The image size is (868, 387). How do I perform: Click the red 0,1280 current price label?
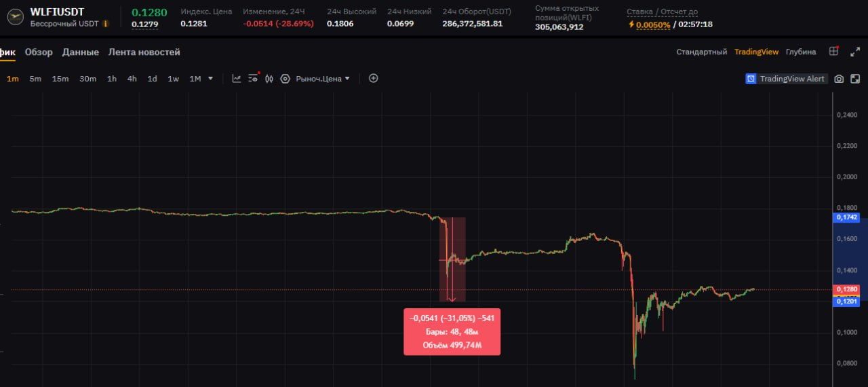pos(847,289)
